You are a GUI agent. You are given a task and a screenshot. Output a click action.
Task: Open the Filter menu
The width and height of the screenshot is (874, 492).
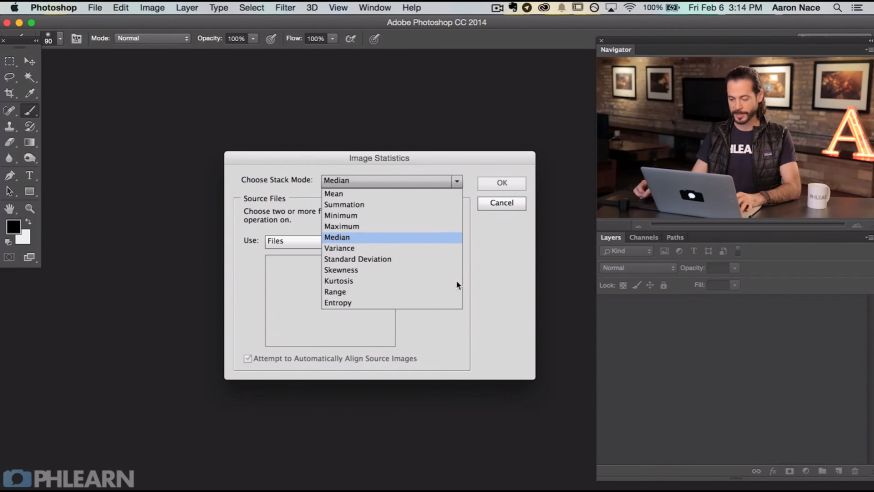point(285,8)
